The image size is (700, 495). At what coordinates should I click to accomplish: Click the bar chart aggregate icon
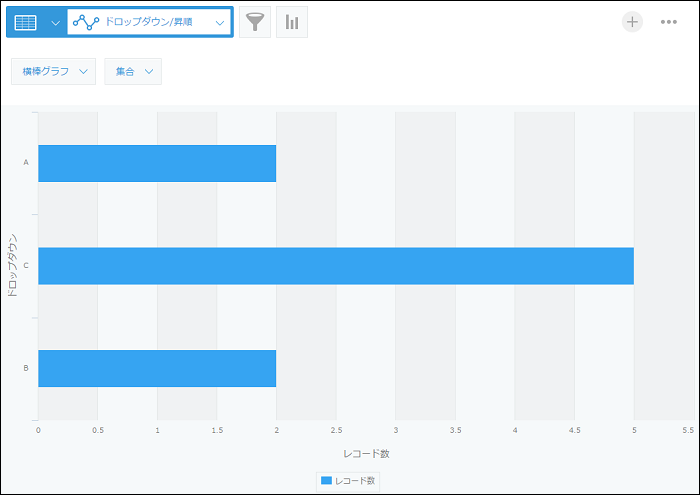tap(292, 22)
